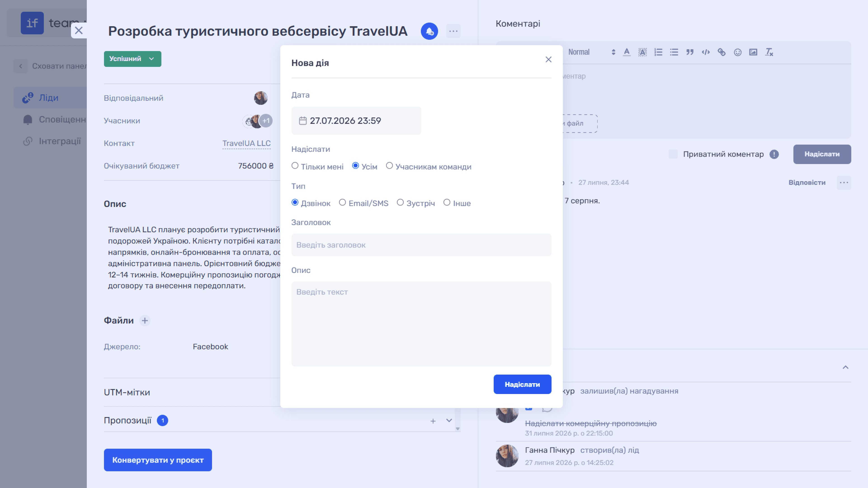This screenshot has height=488, width=868.
Task: Click the reminder bell icon beside the lead title
Action: point(429,31)
